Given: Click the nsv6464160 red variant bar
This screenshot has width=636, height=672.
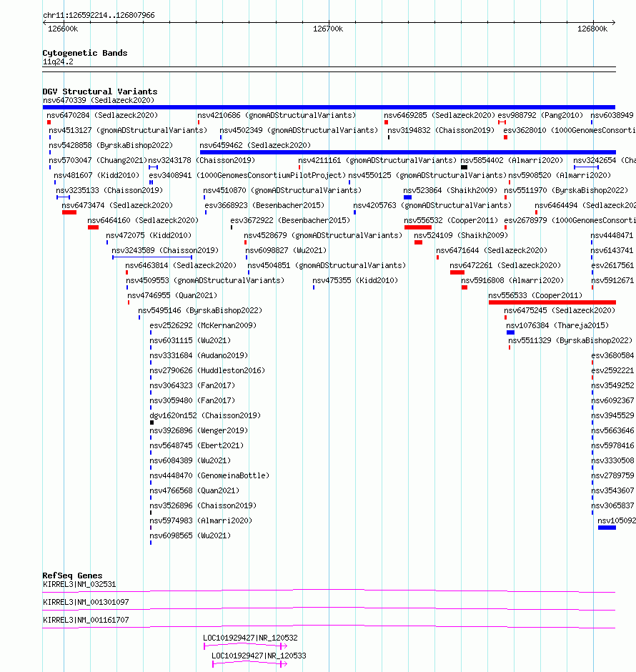Looking at the screenshot, I should click(94, 227).
